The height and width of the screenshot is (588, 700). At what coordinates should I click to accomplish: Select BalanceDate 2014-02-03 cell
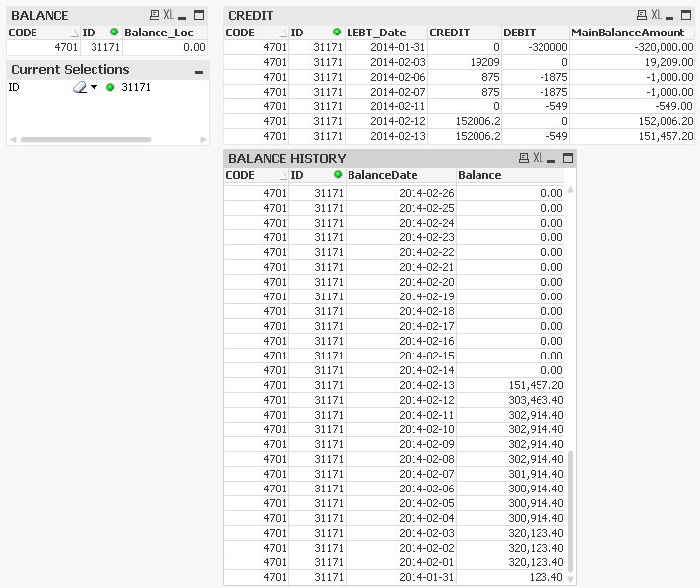pyautogui.click(x=401, y=533)
